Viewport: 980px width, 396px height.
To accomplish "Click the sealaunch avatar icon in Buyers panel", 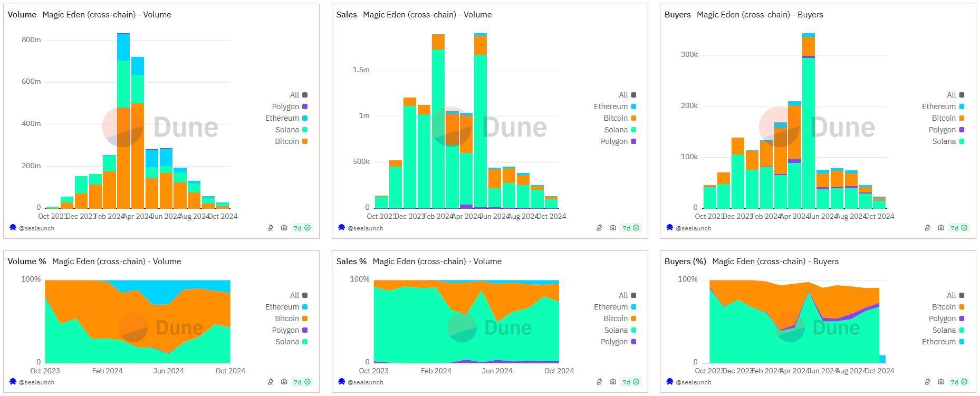I will pos(670,228).
